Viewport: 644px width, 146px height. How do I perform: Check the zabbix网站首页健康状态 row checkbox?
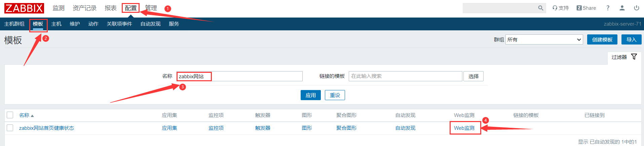pyautogui.click(x=10, y=128)
